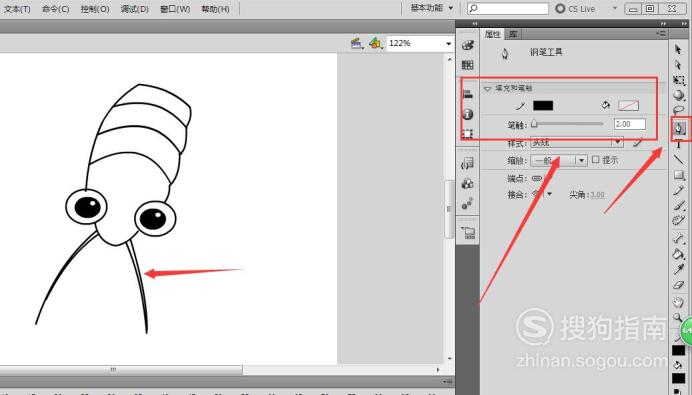Select the Line tool
Screen dimensions: 692x395
[678, 160]
